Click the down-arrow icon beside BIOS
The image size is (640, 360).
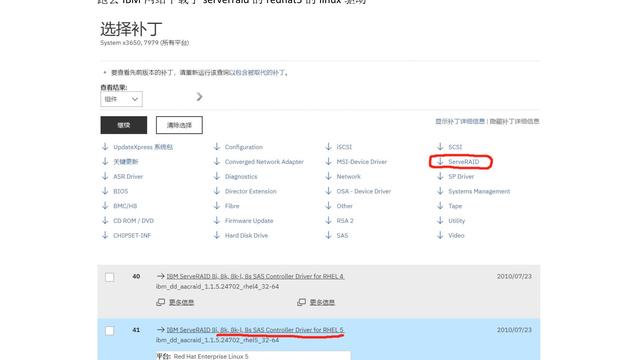105,191
